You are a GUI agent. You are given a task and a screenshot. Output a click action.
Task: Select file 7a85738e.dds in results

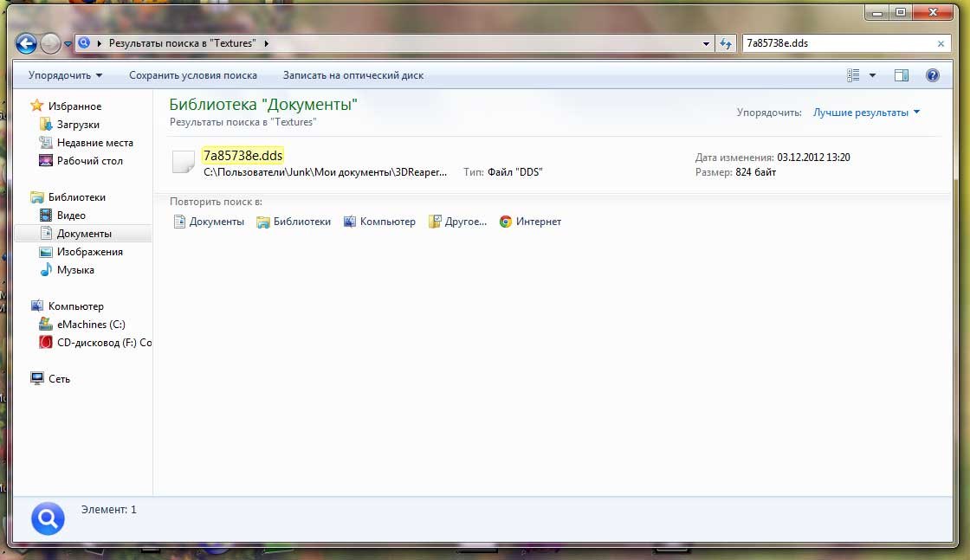[242, 156]
